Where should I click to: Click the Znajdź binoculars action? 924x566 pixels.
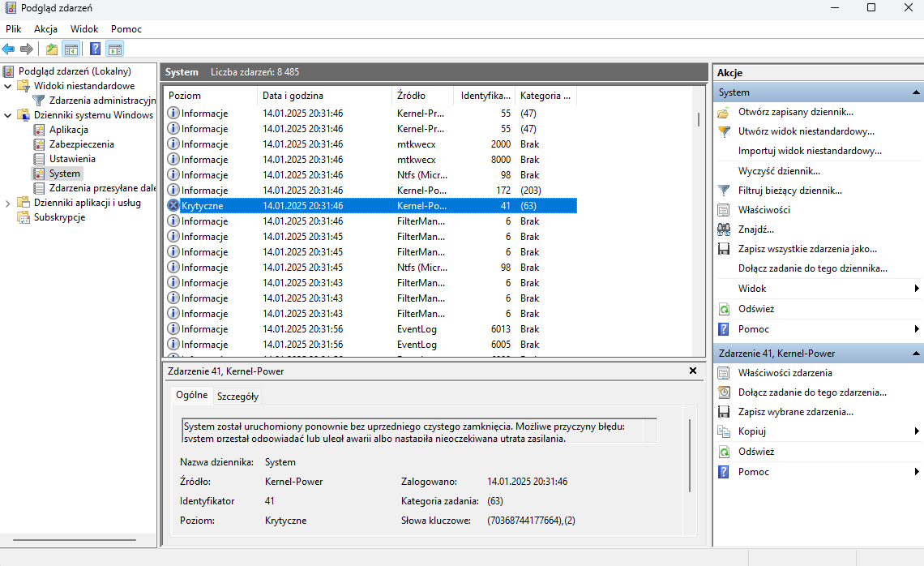coord(755,229)
